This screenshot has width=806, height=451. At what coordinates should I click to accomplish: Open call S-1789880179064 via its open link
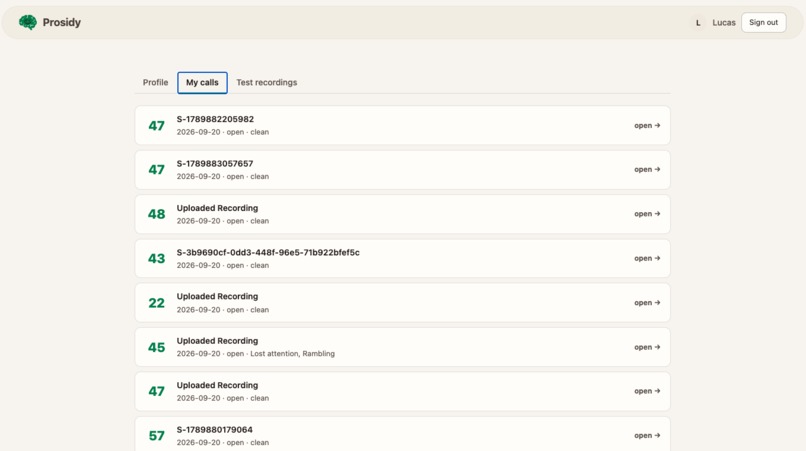tap(647, 435)
